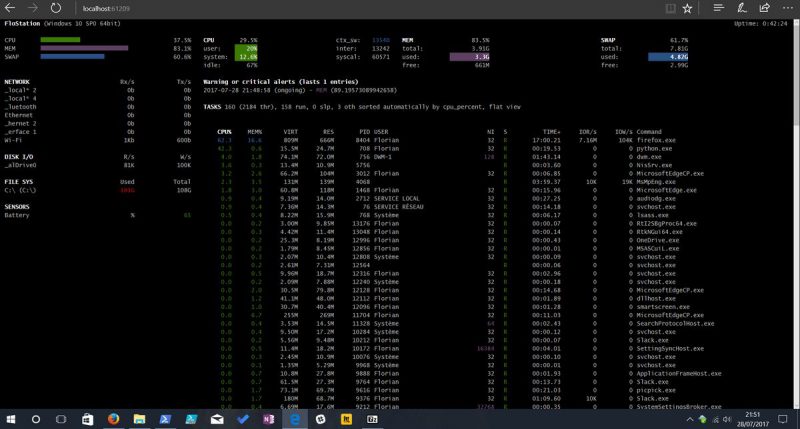
Task: Click the blue SWAP usage bar
Action: 72,57
